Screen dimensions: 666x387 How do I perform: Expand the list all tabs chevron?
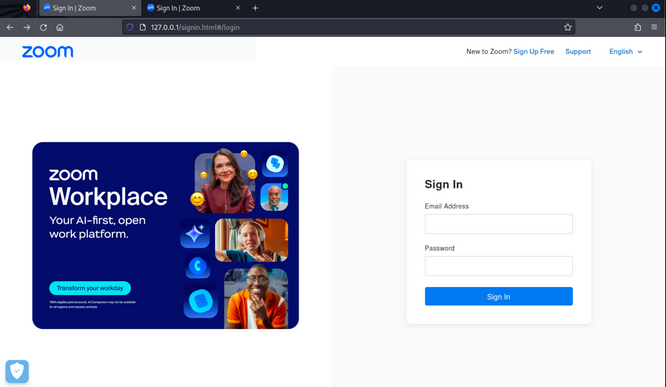pos(599,8)
